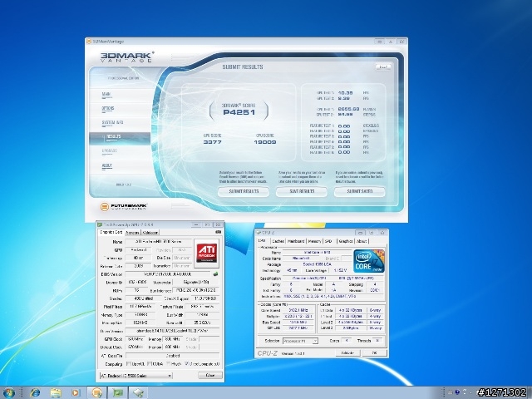Screen dimensions: 532x399
Task: Switch to SPD tab in CPU-Z
Action: 328,241
